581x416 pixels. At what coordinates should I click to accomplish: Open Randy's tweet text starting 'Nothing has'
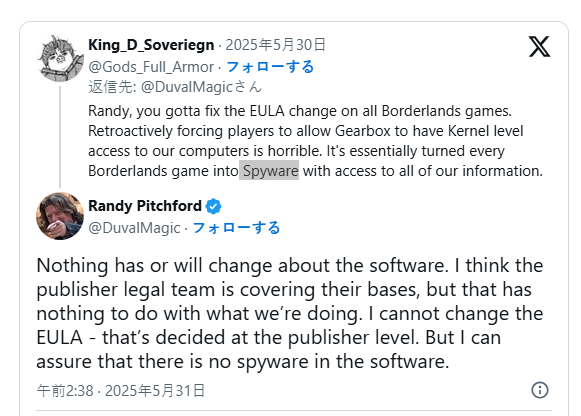[290, 313]
